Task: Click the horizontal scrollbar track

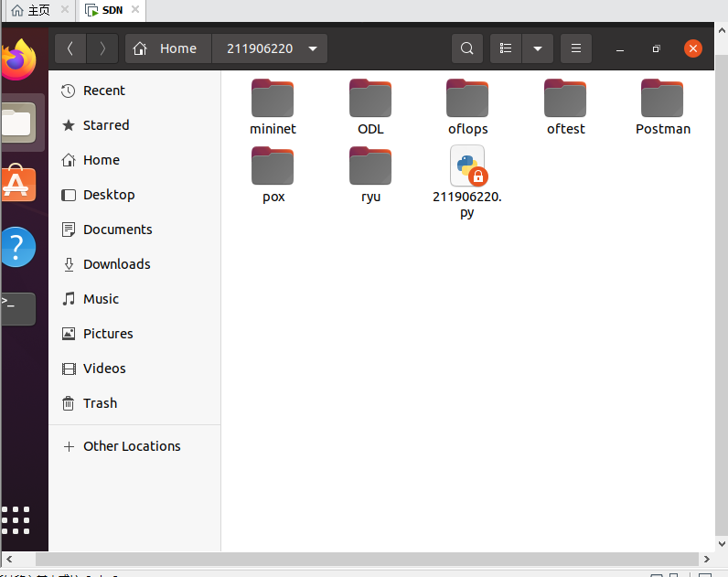Action: click(x=367, y=559)
